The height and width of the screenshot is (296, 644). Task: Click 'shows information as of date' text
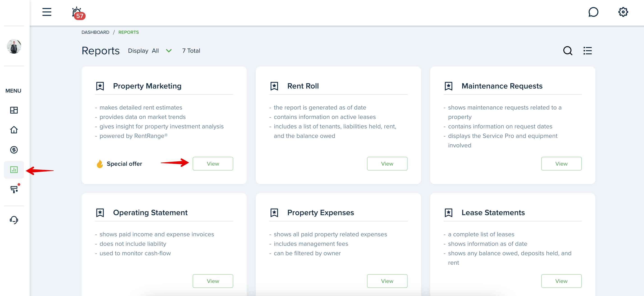[x=487, y=244]
